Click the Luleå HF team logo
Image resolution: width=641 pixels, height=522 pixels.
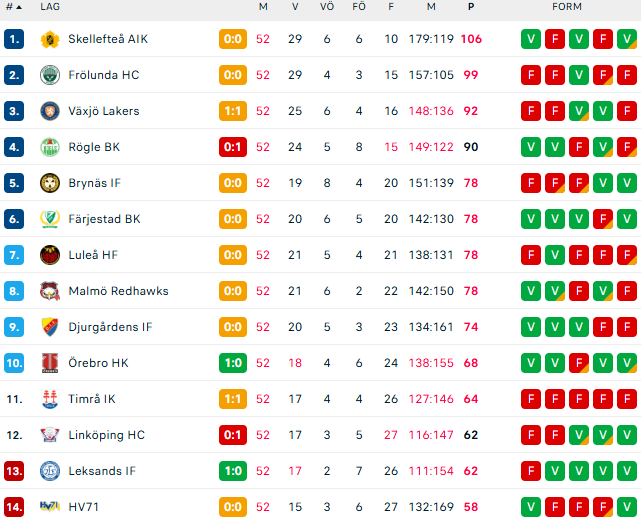point(49,255)
